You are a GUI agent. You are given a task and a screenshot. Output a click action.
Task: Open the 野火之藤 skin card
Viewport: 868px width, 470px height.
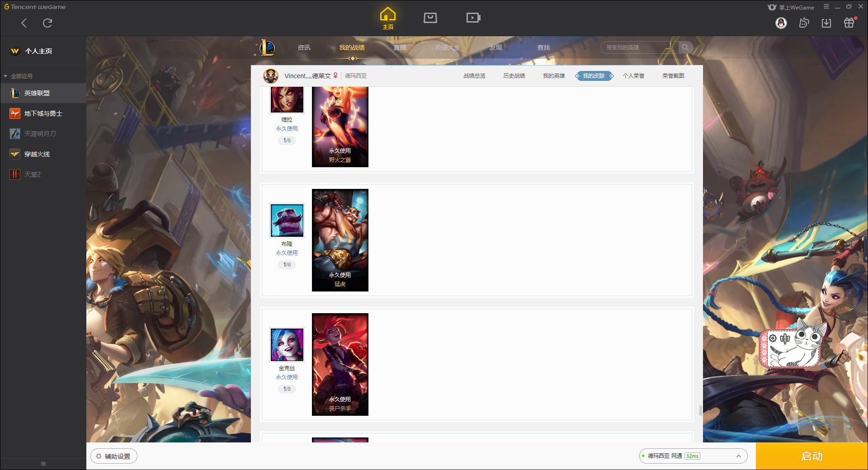[x=340, y=127]
